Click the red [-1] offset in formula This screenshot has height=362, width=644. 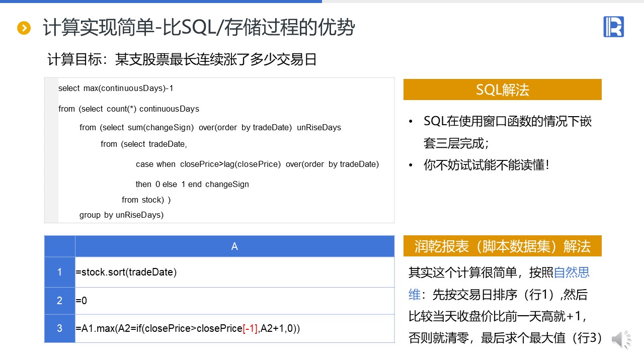(250, 328)
